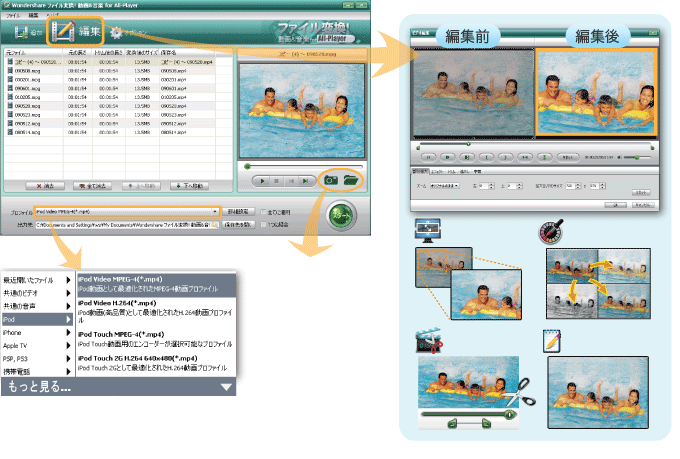
Task: Expand もっと見る... at menu bottom
Action: [x=118, y=387]
